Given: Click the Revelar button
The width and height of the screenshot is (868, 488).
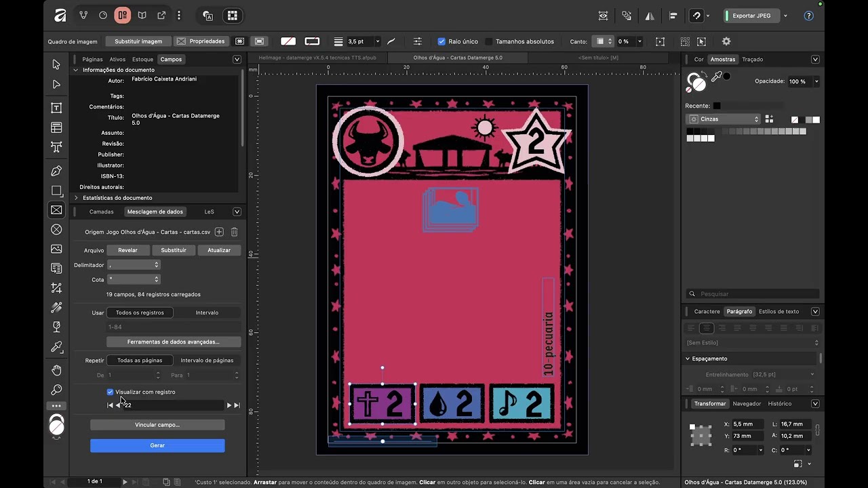Looking at the screenshot, I should [x=127, y=250].
